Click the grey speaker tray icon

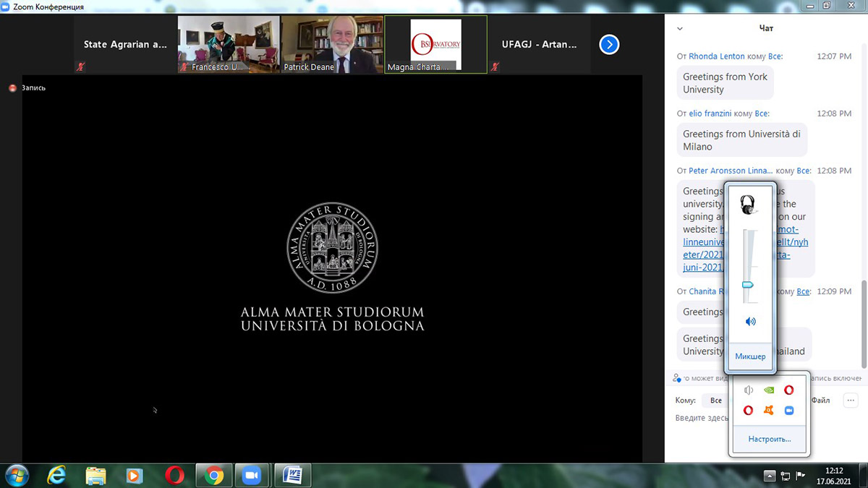click(x=749, y=390)
